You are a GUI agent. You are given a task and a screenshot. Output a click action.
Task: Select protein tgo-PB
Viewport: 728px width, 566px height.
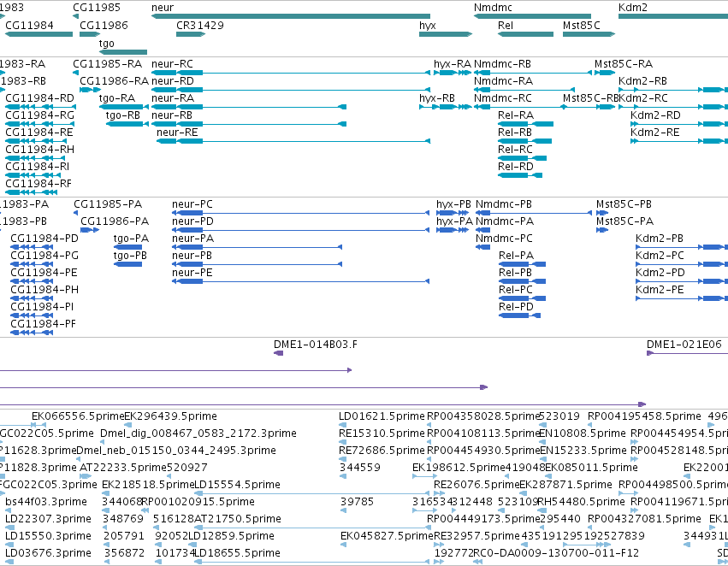(x=127, y=264)
